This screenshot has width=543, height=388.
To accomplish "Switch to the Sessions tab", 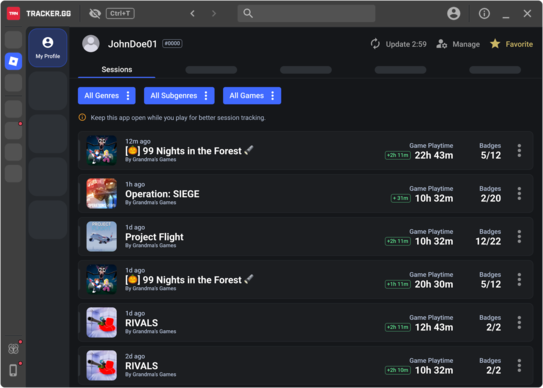I will tap(117, 70).
